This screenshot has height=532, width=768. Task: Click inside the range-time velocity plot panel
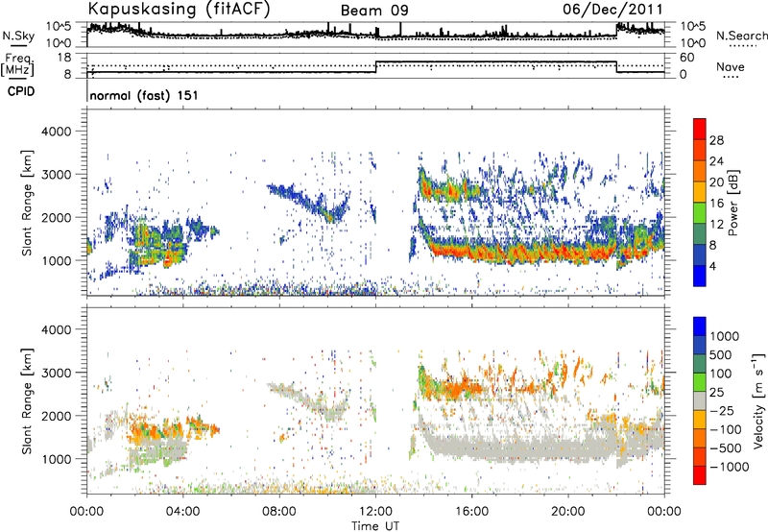pyautogui.click(x=375, y=400)
